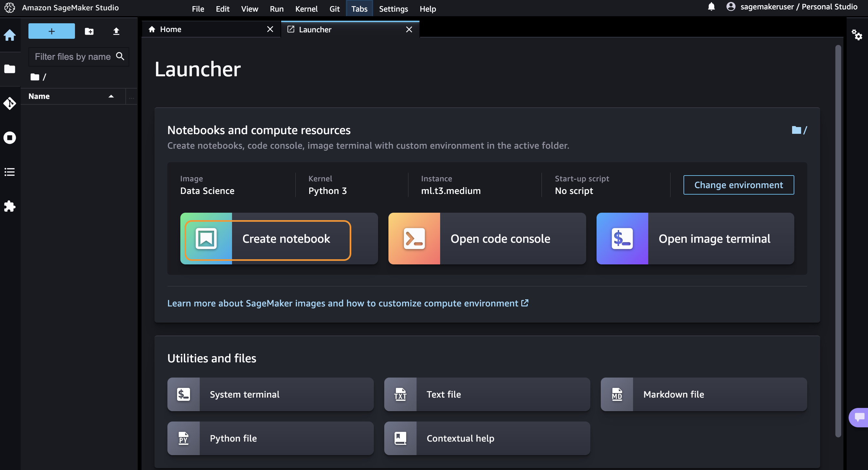The width and height of the screenshot is (868, 470).
Task: Click the Git menu item
Action: pyautogui.click(x=334, y=9)
